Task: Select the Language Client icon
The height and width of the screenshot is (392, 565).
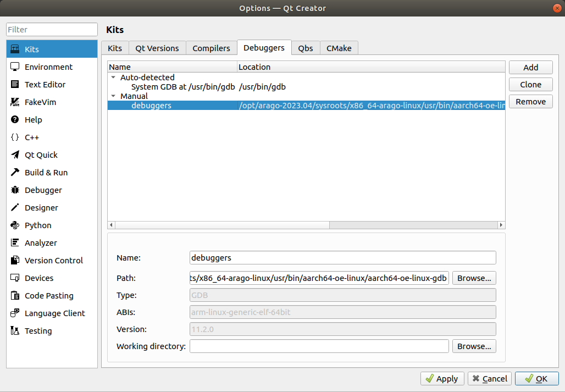Action: tap(15, 313)
